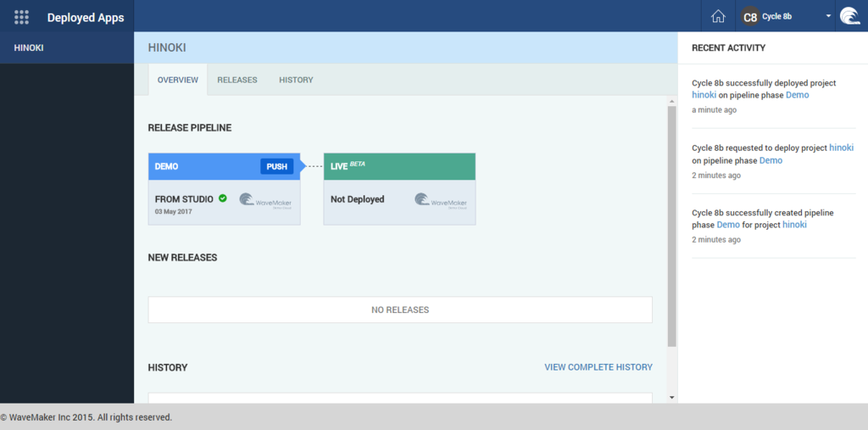This screenshot has height=430, width=868.
Task: Click the vertical scrollbar thumb
Action: tap(672, 226)
